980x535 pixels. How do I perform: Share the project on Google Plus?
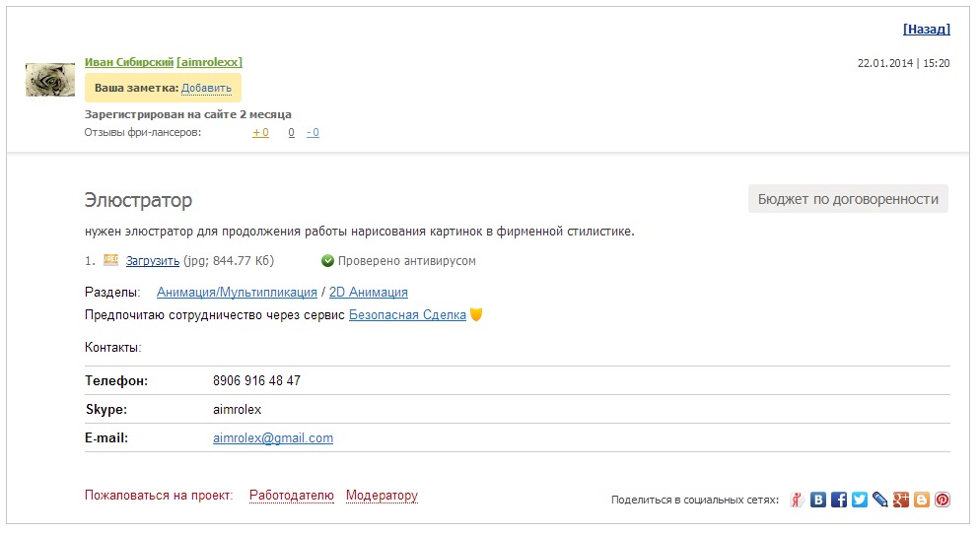(x=901, y=500)
